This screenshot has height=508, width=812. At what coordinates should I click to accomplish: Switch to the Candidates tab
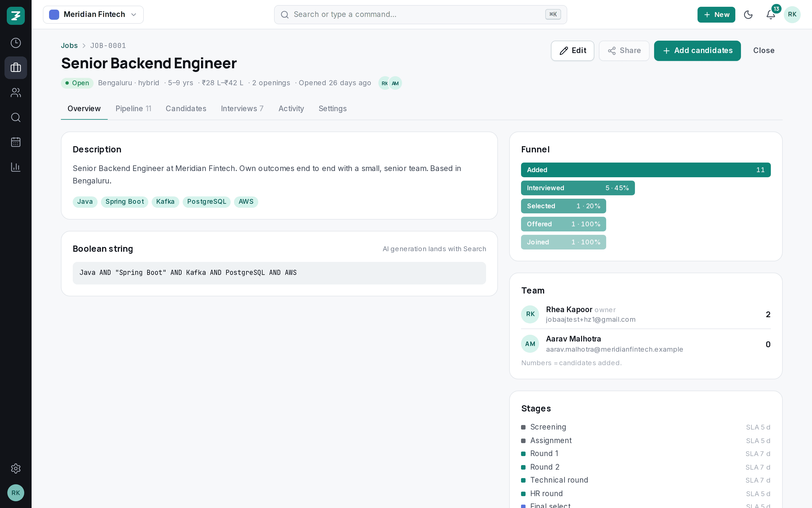click(186, 109)
